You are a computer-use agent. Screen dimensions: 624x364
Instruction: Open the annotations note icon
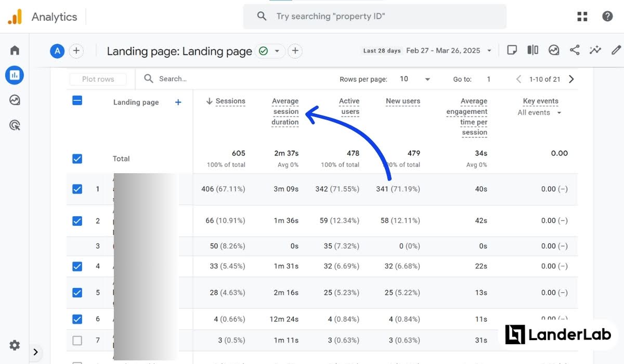(512, 50)
